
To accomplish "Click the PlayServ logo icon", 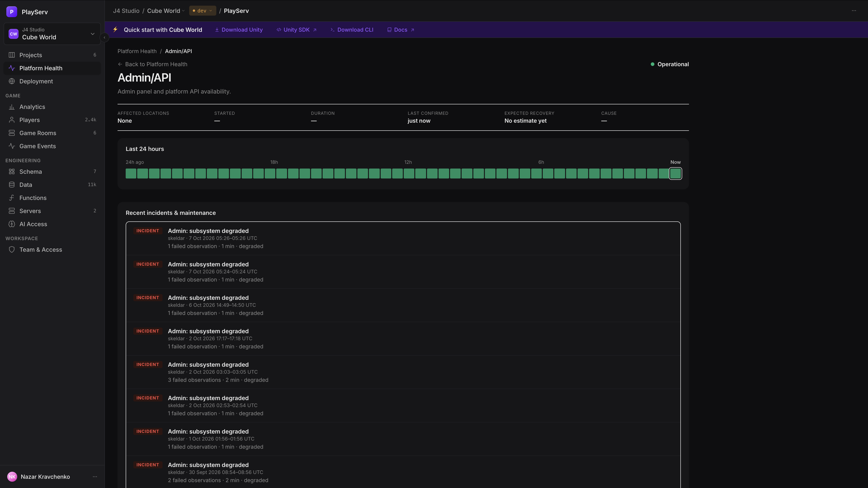I will 12,12.
